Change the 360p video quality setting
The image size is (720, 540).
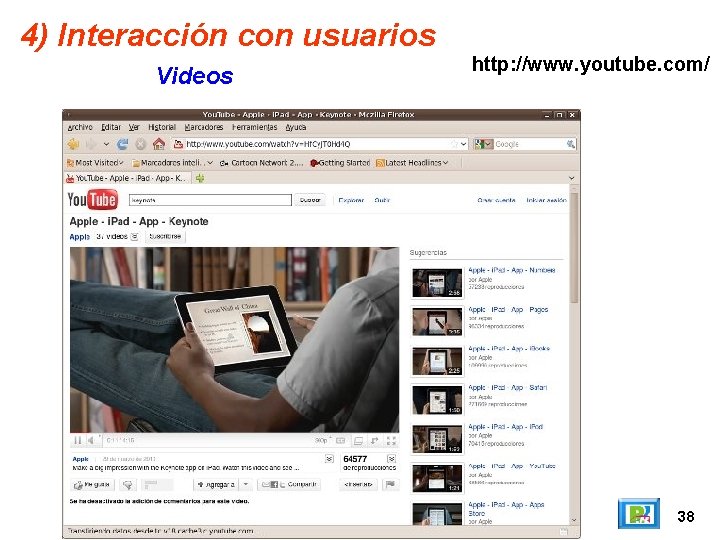[x=322, y=441]
